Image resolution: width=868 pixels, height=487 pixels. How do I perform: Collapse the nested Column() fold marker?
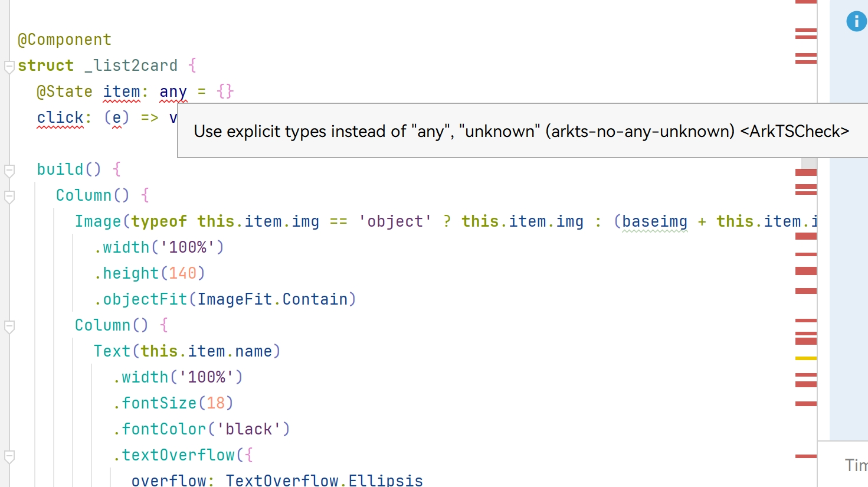[x=9, y=326]
